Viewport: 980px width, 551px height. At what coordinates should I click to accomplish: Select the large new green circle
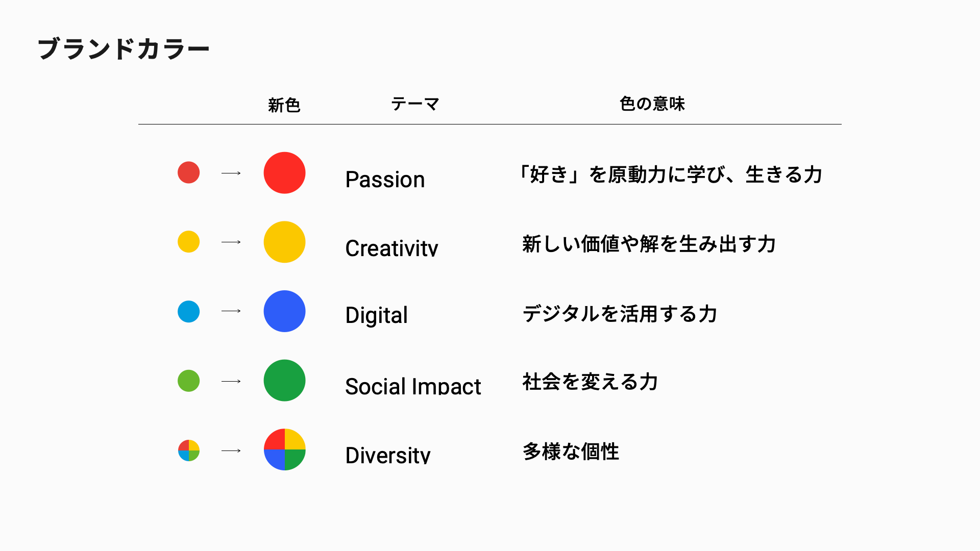point(284,381)
